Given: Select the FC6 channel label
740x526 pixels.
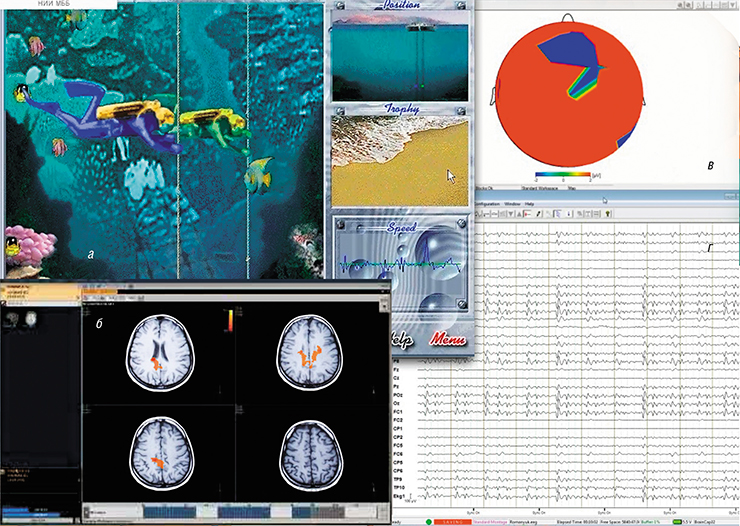Looking at the screenshot, I should pos(398,454).
